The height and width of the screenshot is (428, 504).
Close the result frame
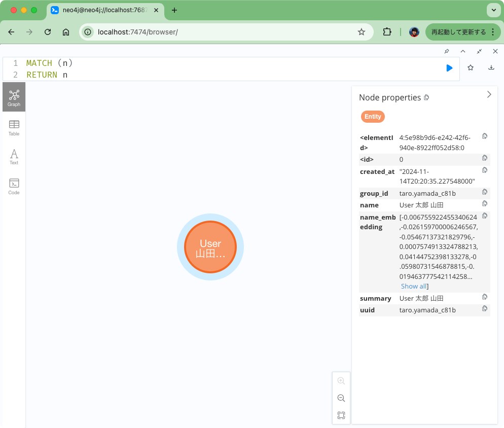tap(495, 51)
